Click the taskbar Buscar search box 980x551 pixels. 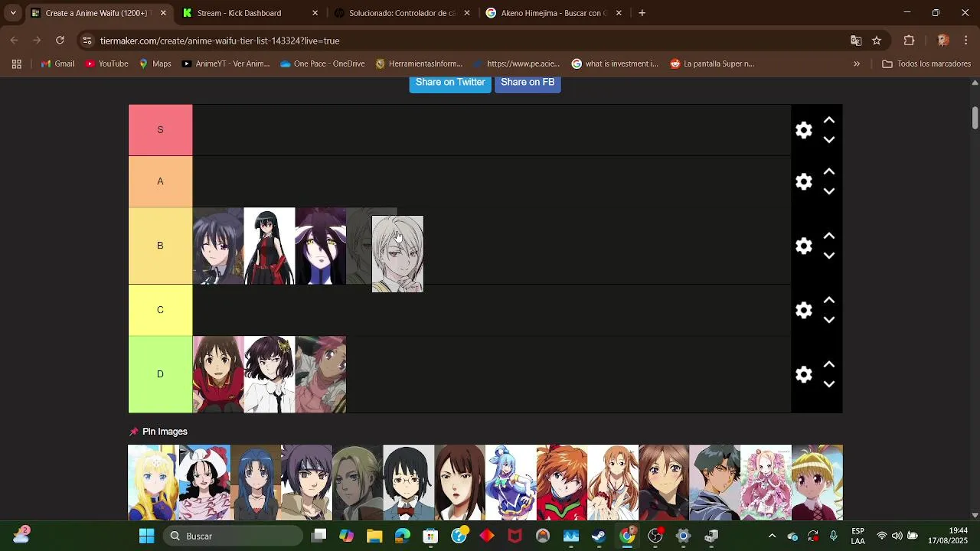[233, 536]
